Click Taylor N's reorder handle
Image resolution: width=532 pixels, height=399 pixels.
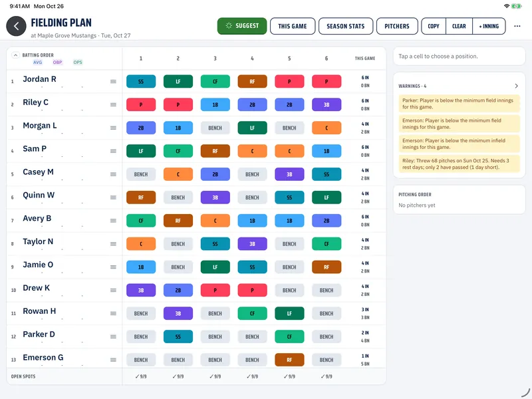coord(113,243)
